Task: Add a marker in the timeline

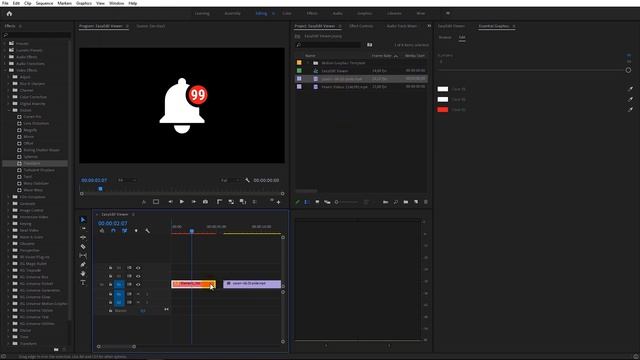Action: tap(136, 231)
